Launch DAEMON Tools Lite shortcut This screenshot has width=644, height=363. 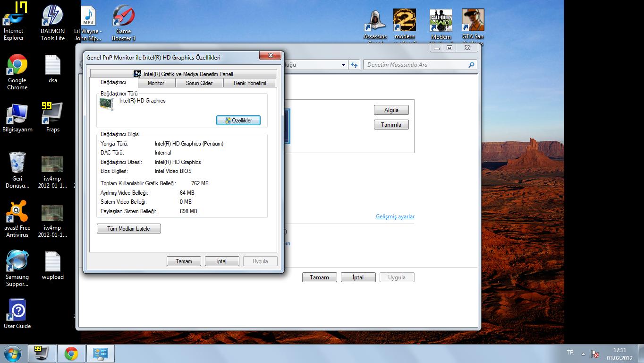(52, 23)
